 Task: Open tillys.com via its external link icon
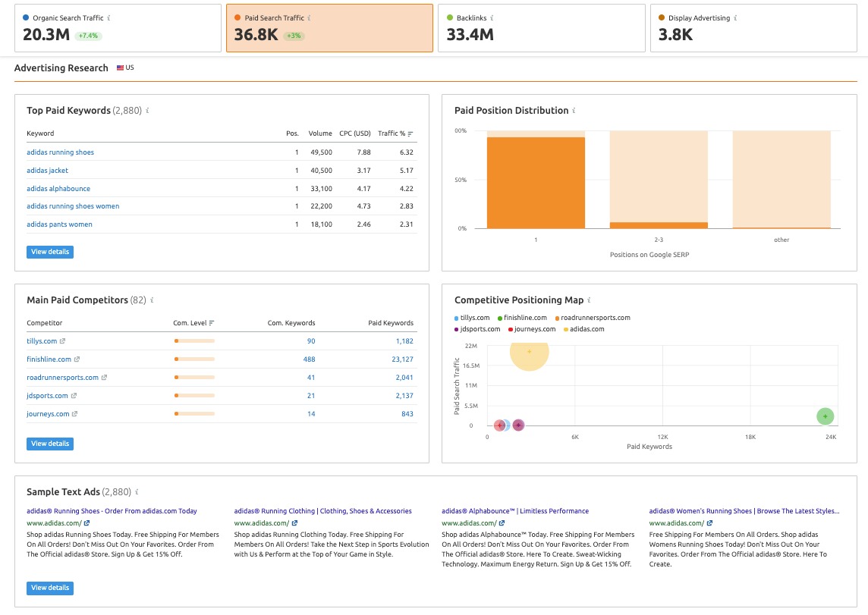[62, 340]
